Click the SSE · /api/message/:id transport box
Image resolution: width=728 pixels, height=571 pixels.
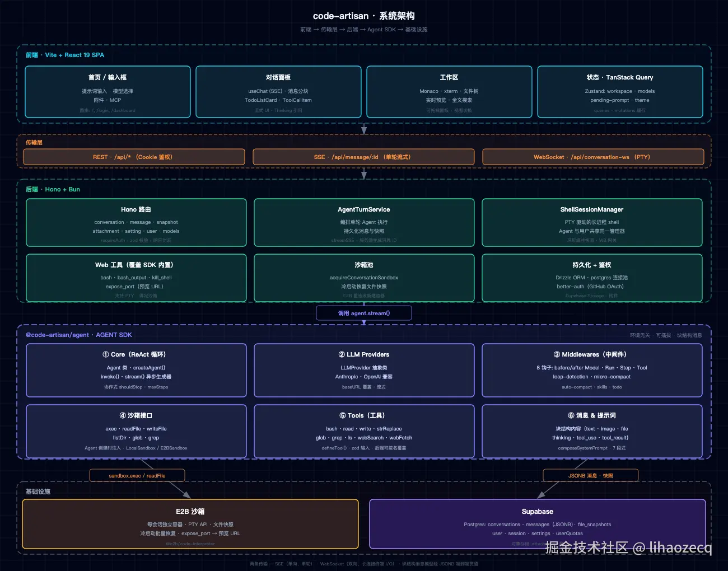click(363, 157)
